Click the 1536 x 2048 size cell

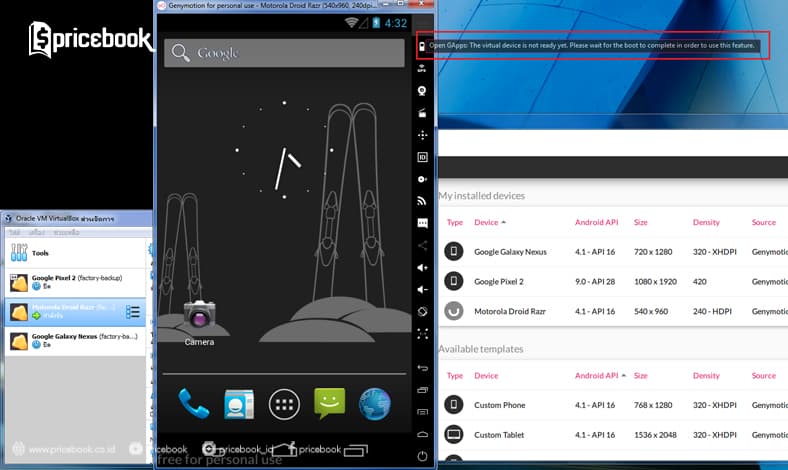tap(655, 435)
